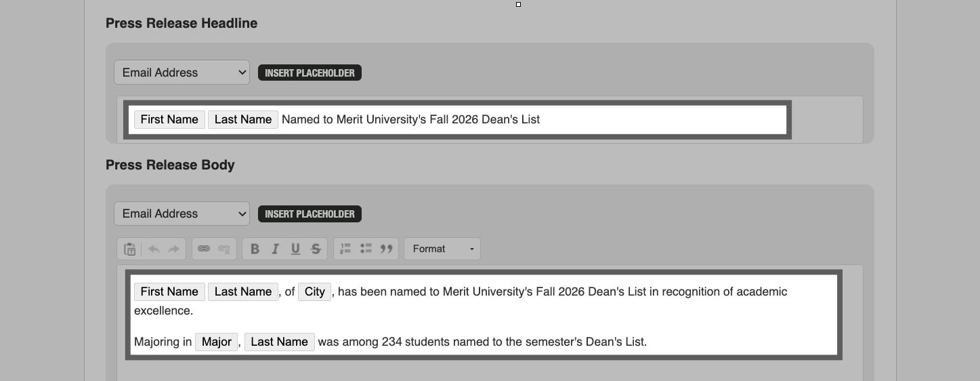Click the Press Release Body label
This screenshot has width=980, height=381.
click(x=170, y=165)
